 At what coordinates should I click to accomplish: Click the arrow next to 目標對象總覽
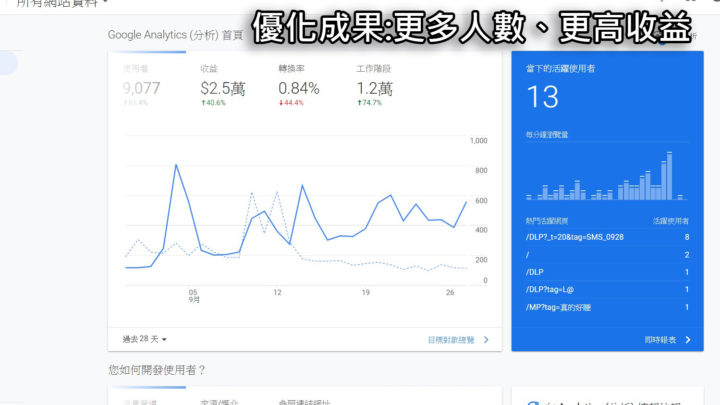click(x=487, y=340)
